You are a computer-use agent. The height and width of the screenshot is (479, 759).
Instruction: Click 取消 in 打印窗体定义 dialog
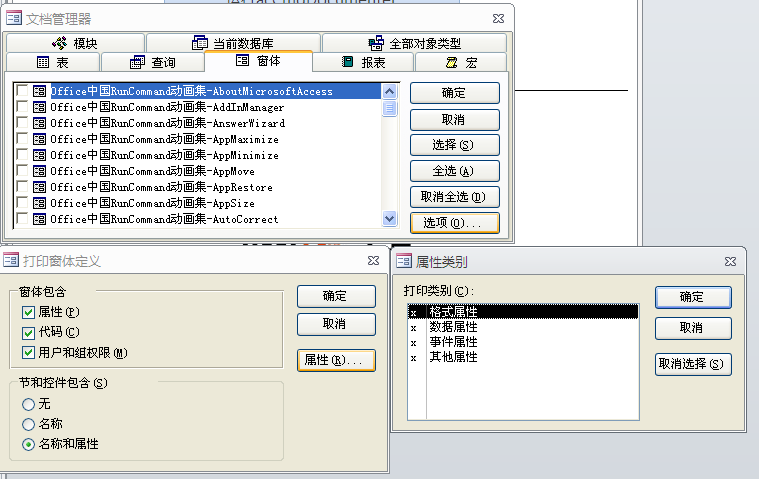(336, 324)
